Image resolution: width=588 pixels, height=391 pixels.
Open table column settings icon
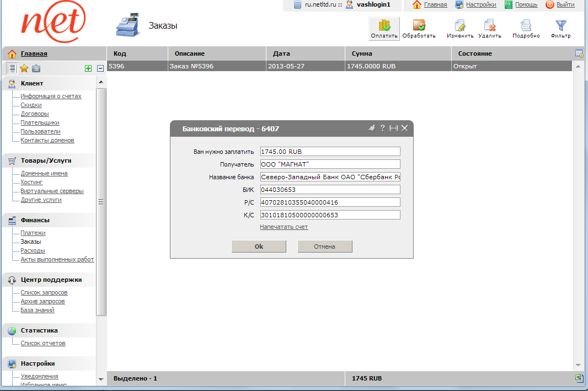click(x=579, y=53)
